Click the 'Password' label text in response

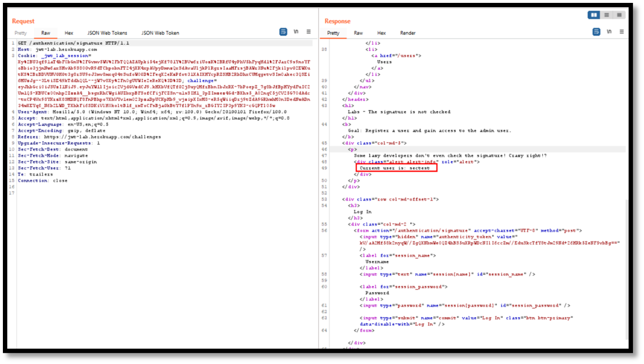[x=377, y=293]
